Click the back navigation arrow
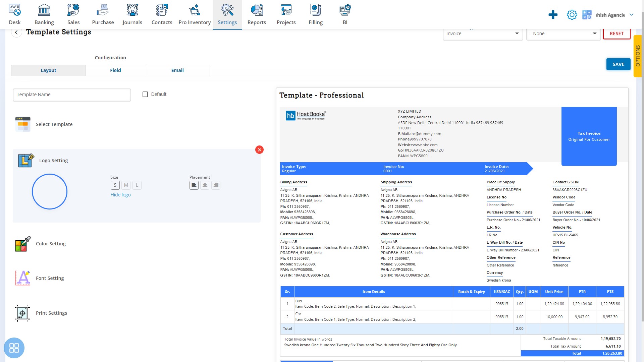Viewport: 644px width, 362px height. (16, 32)
